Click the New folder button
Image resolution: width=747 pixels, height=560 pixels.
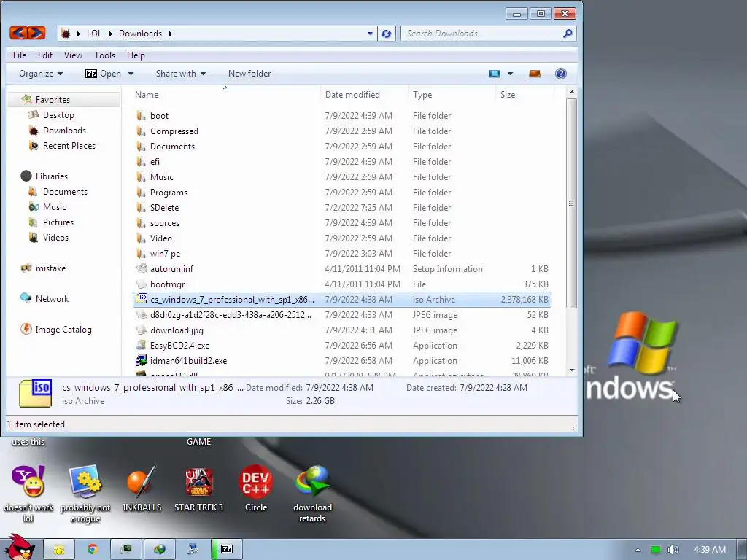(249, 74)
